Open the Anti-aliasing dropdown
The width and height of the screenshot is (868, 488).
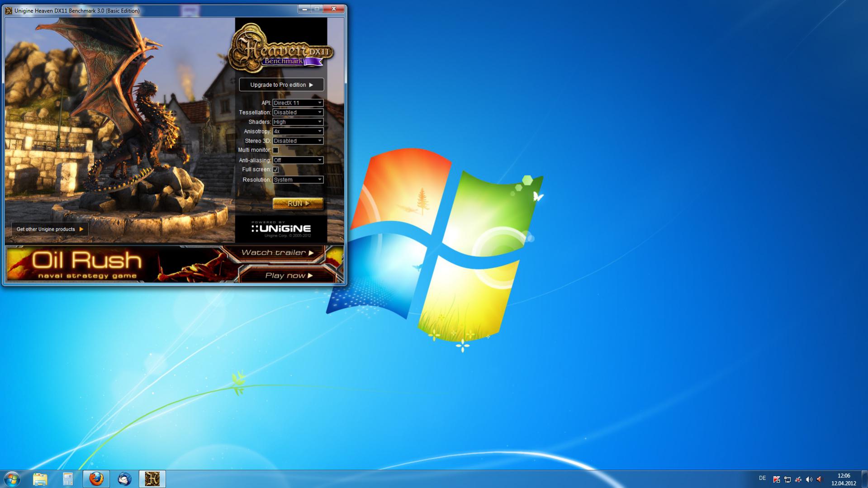(x=298, y=160)
